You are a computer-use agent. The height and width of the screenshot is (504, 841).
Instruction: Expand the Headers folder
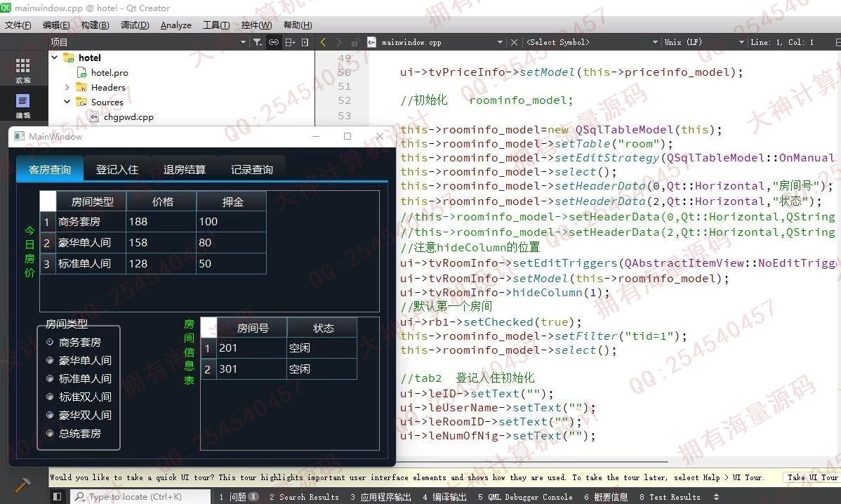pos(67,87)
